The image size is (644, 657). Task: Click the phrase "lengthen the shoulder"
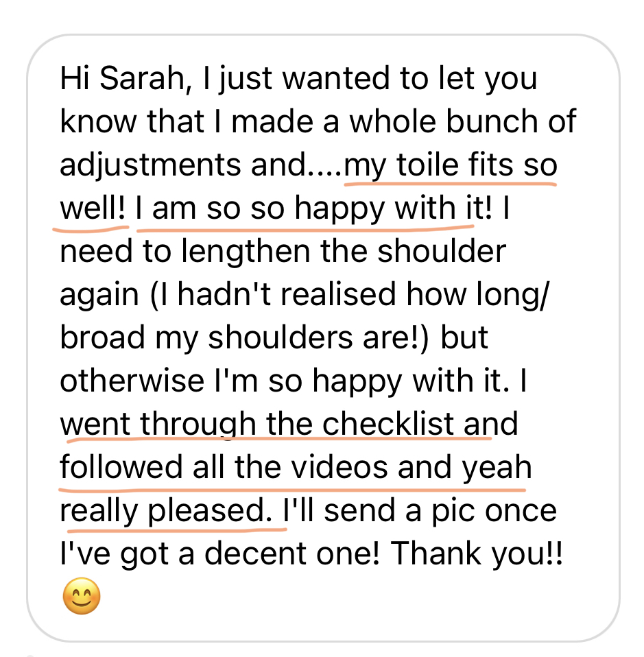324,252
